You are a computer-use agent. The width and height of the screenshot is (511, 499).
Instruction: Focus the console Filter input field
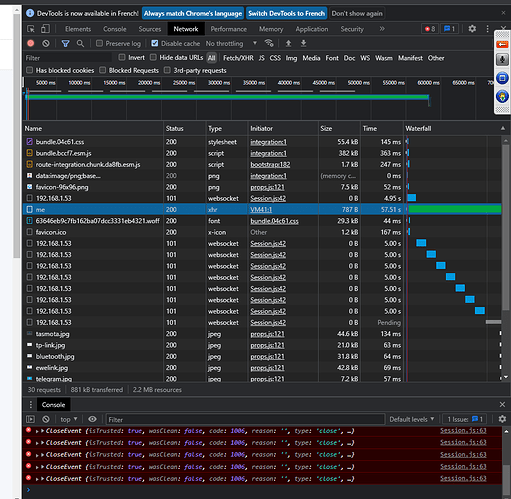245,419
